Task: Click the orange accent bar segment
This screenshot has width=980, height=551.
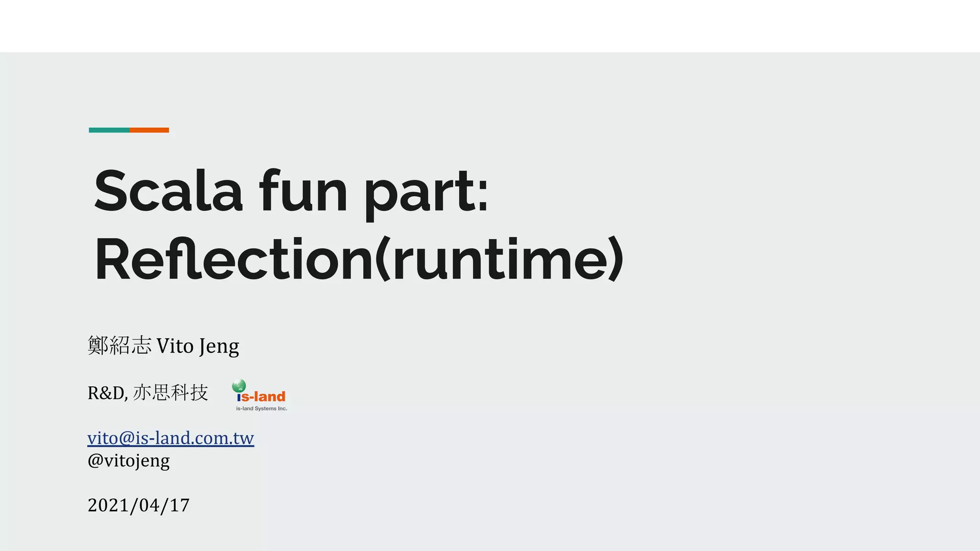Action: click(149, 130)
